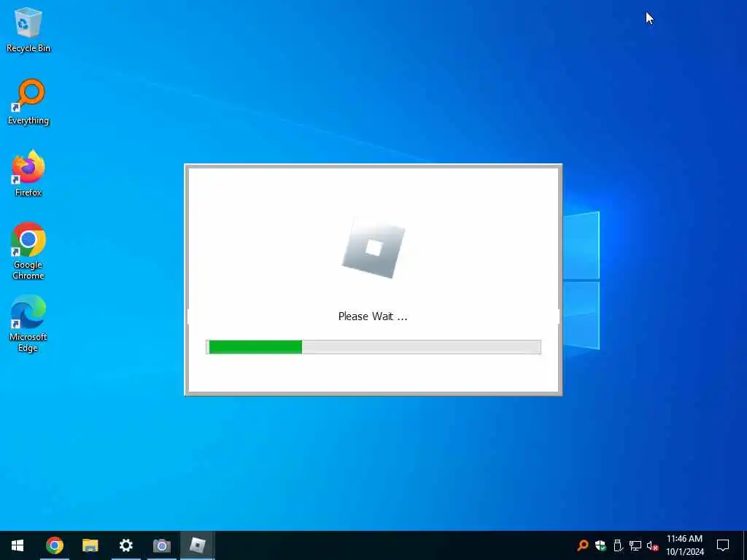Viewport: 747px width, 560px height.
Task: Open File Explorer from the taskbar
Action: point(90,545)
